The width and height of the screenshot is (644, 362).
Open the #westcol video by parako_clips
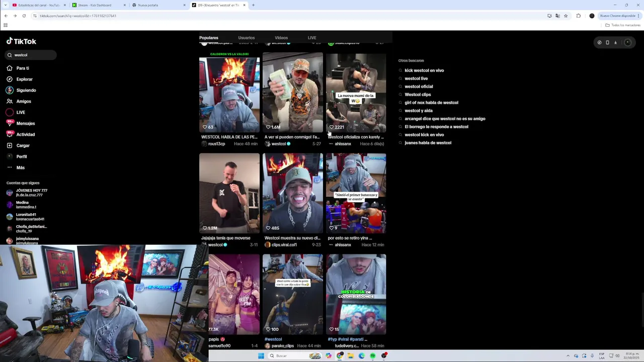click(x=292, y=295)
